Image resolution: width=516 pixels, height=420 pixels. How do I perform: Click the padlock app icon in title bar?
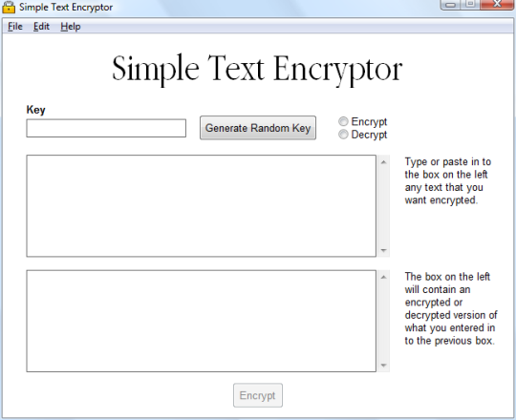pos(9,7)
